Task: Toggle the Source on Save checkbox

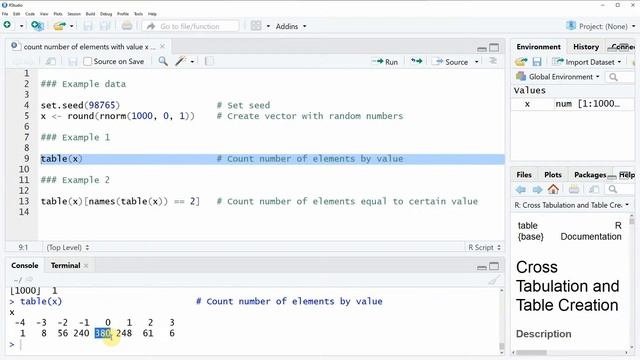Action: tap(87, 62)
